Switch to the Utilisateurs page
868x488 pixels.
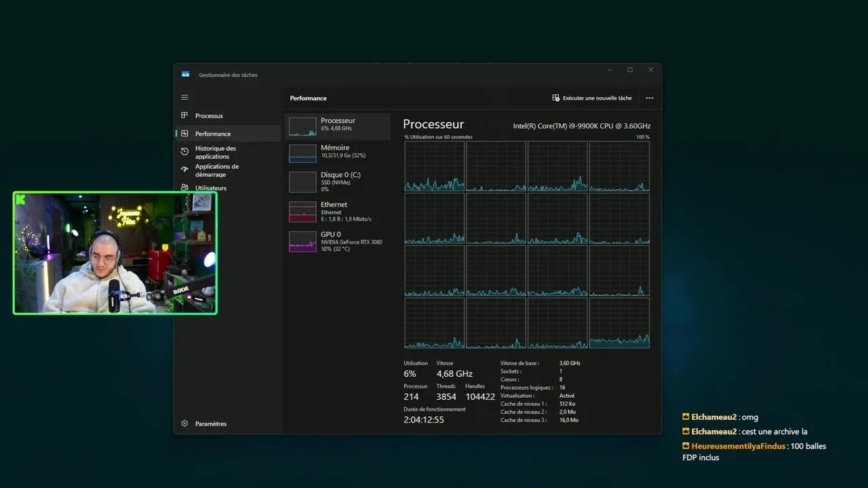[211, 188]
